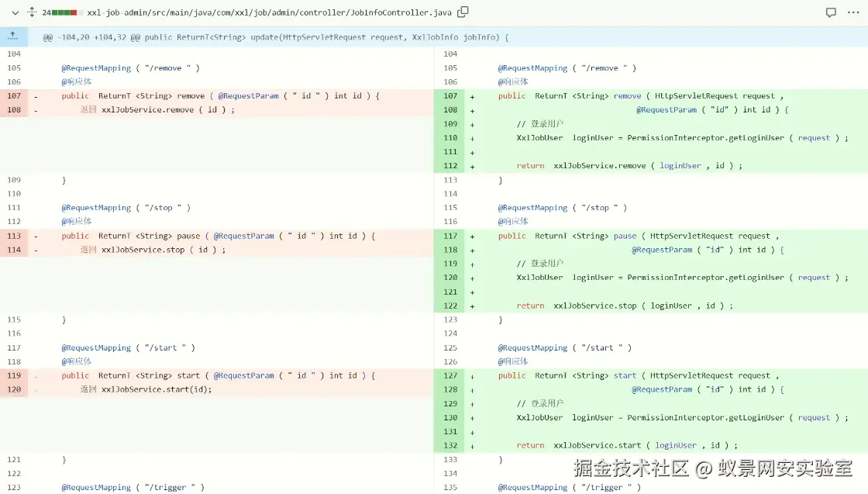868x494 pixels.
Task: Click left-side '@RequestMapping ( "/start " )' annotation
Action: 128,347
